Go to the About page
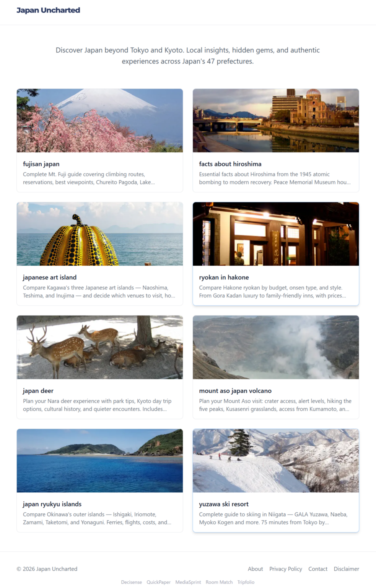 click(255, 569)
